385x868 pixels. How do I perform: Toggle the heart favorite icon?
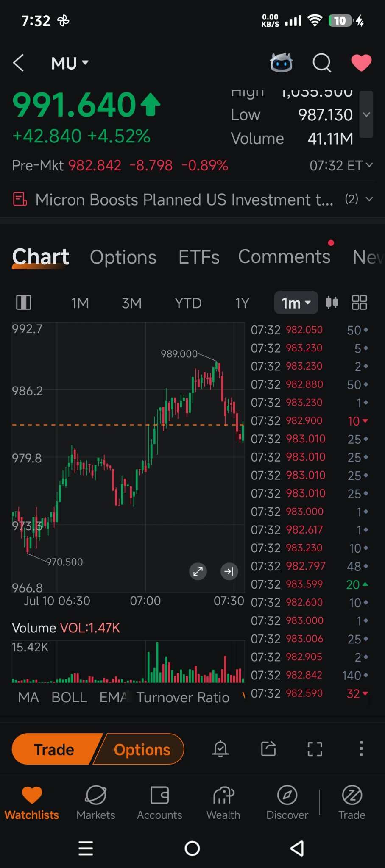[361, 63]
